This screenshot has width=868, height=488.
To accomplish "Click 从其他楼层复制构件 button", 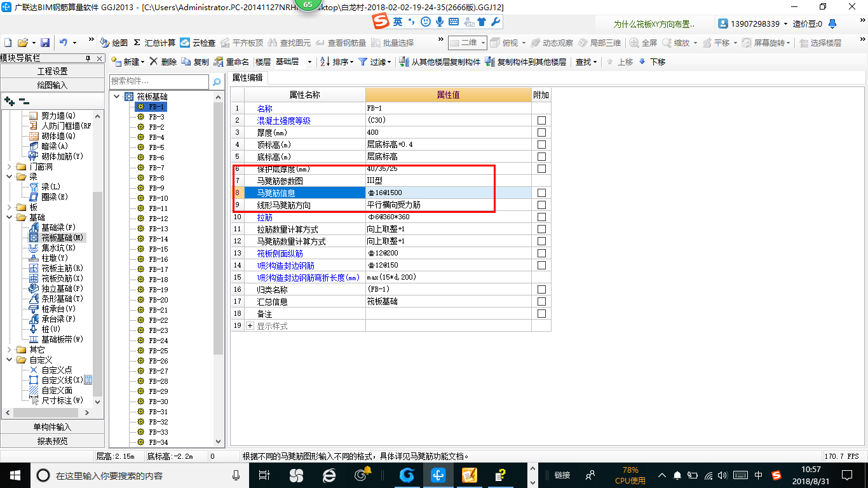I will click(440, 62).
